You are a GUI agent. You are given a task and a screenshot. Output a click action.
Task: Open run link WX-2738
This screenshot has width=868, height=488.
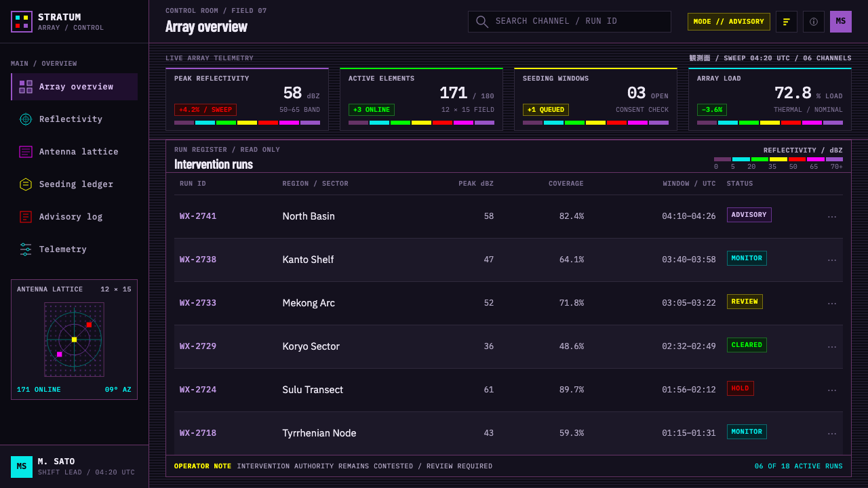coord(198,260)
